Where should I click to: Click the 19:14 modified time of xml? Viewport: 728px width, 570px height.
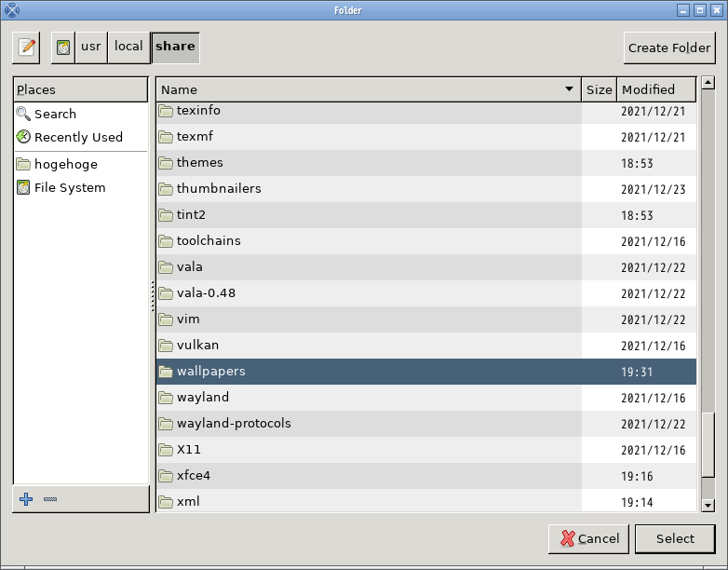(637, 502)
